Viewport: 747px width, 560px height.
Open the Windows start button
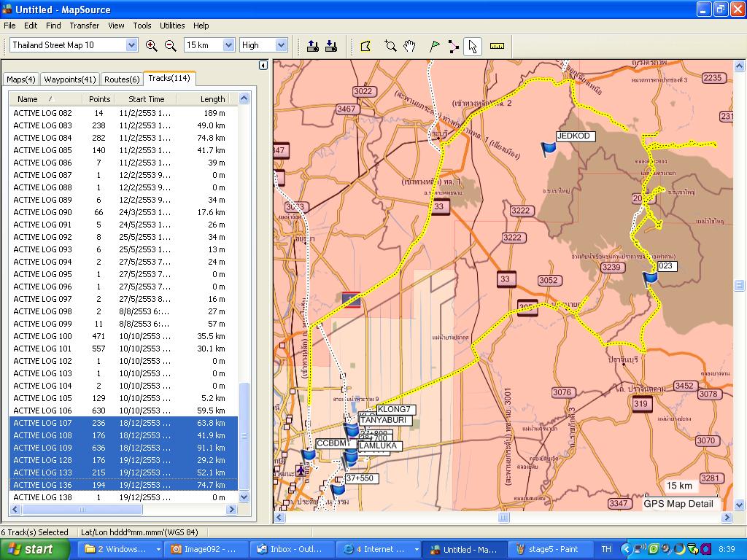pos(35,549)
